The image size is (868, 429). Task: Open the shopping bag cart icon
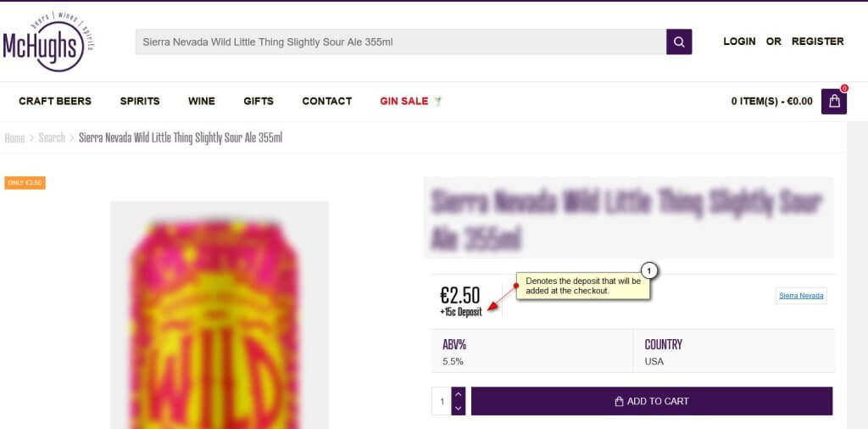[834, 101]
